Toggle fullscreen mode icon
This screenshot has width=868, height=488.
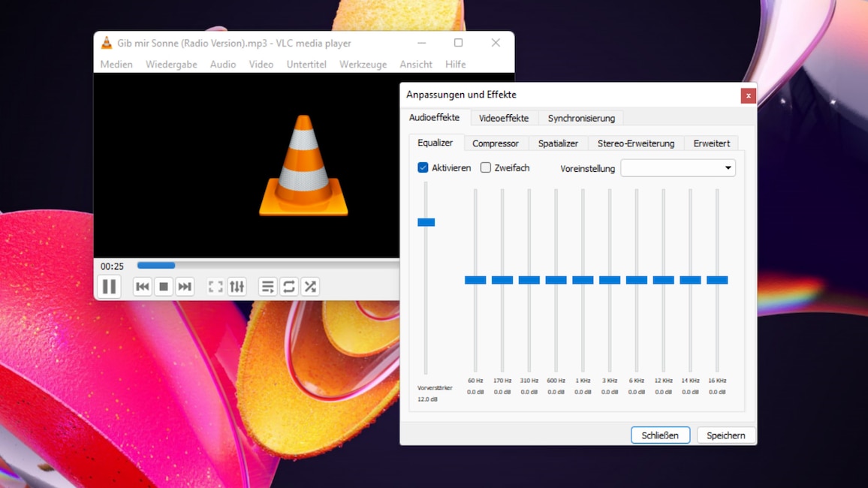pos(215,287)
